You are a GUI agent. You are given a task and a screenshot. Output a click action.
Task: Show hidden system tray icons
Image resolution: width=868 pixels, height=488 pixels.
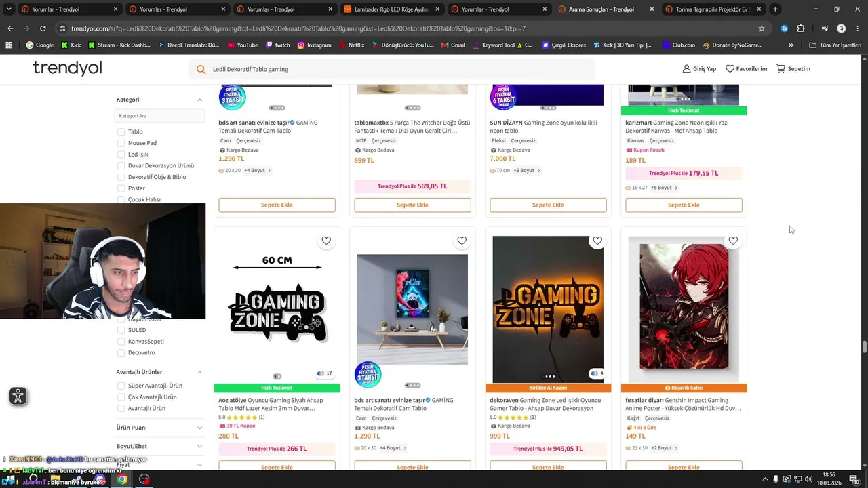[766, 479]
